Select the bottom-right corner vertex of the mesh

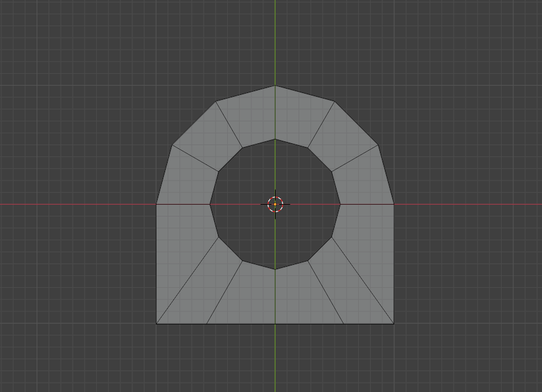pyautogui.click(x=394, y=324)
